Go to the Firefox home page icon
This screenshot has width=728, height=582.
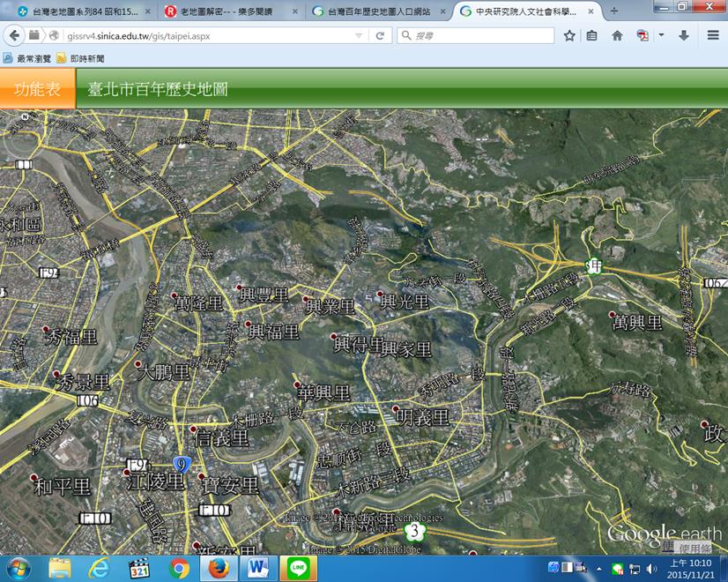(x=617, y=36)
